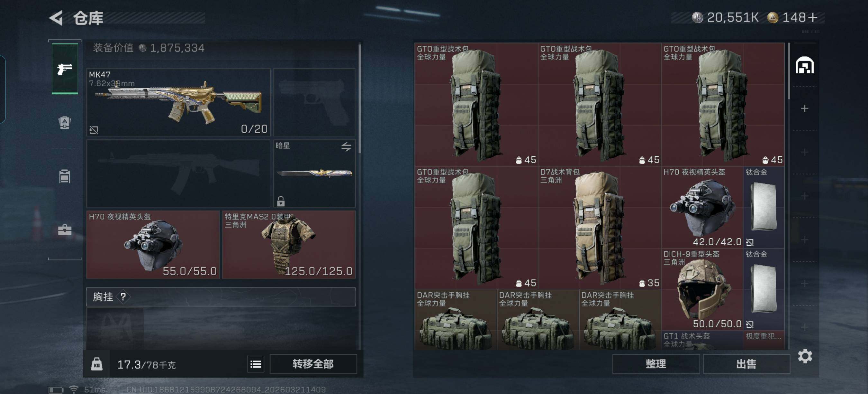The height and width of the screenshot is (394, 868).
Task: Select the DICH-9重型头盔 helmet item
Action: 702,289
